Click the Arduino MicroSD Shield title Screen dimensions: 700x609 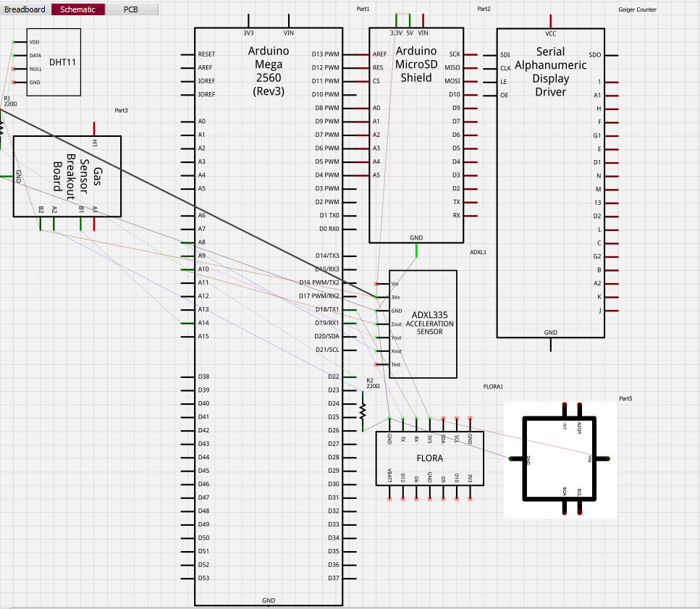click(x=416, y=64)
